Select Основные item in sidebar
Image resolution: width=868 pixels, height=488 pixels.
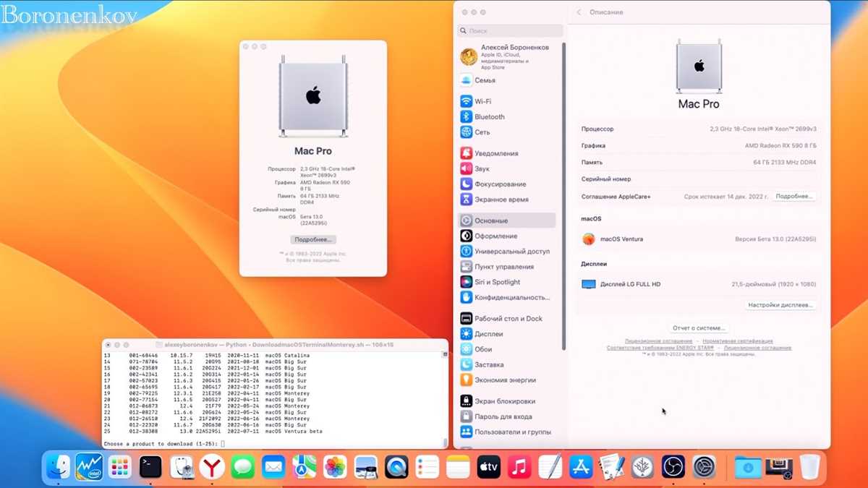tap(508, 221)
